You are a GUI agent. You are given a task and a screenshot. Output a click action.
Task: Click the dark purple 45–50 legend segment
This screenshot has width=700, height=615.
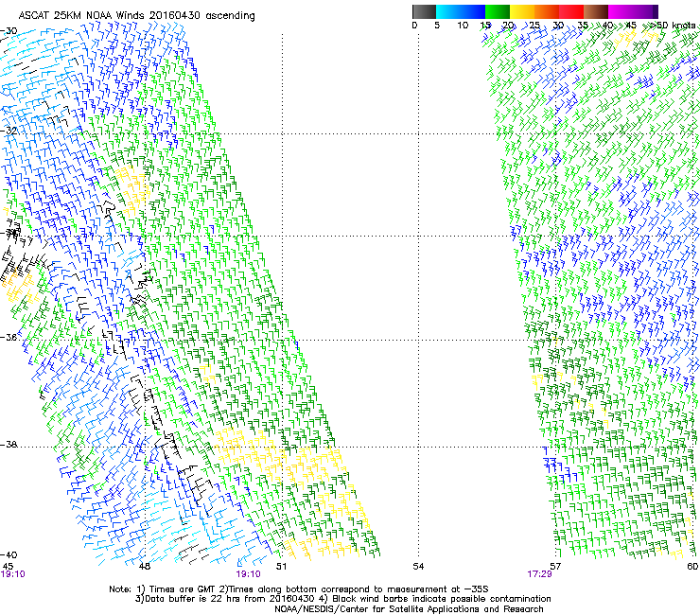click(x=646, y=11)
